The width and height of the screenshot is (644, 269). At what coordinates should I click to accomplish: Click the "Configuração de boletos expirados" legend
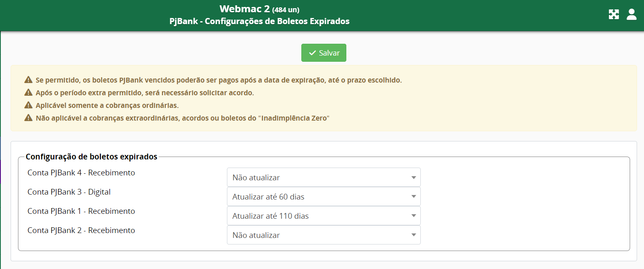click(91, 157)
